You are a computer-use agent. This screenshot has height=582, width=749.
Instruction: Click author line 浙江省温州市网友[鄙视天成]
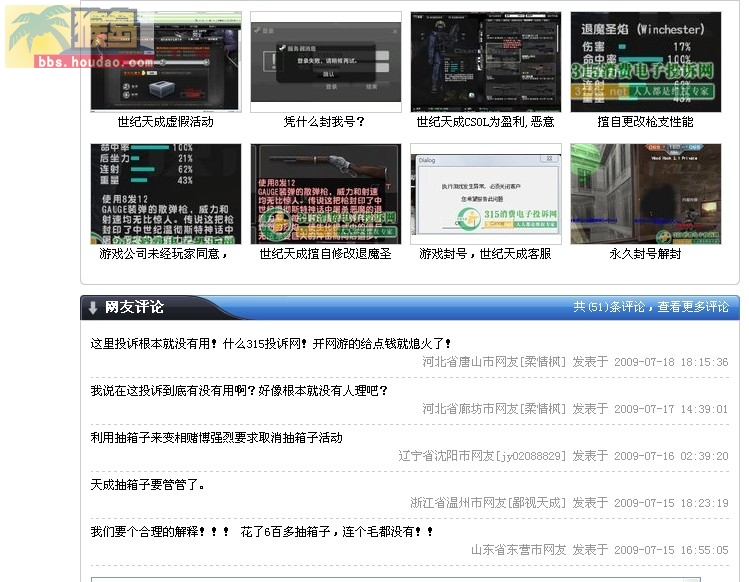click(x=488, y=503)
